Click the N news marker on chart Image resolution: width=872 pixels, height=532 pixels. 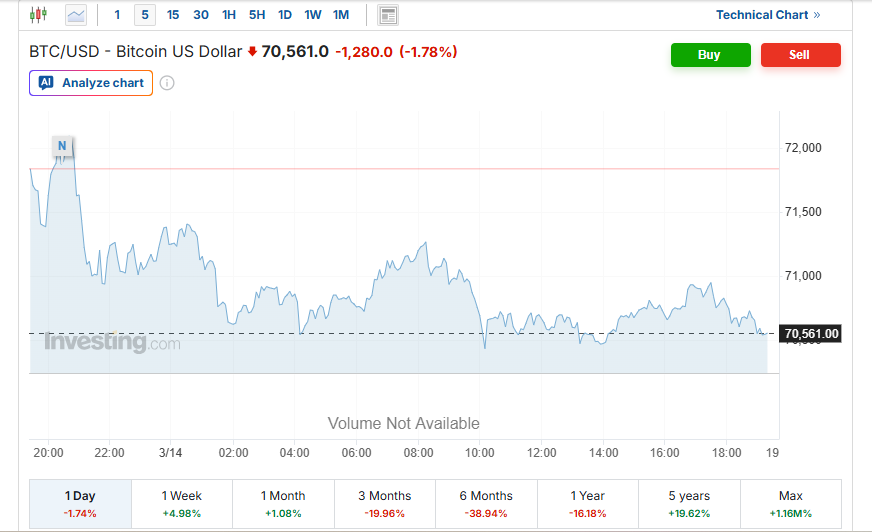(62, 146)
